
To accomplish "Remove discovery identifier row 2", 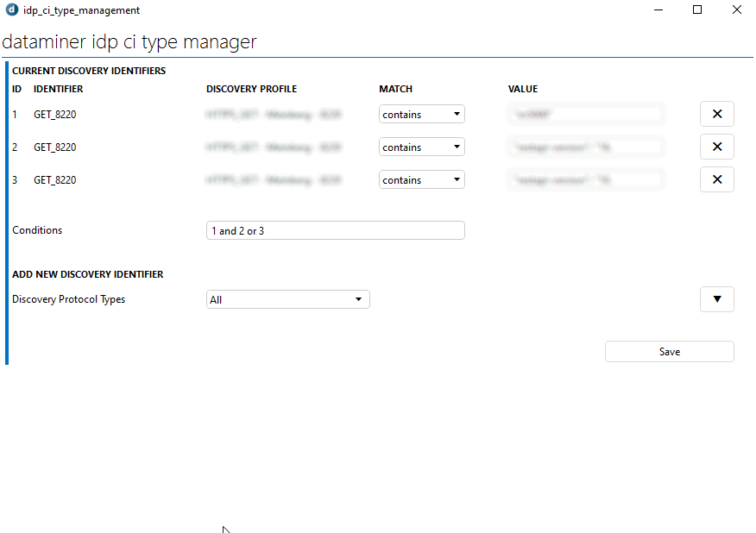I will click(x=717, y=147).
